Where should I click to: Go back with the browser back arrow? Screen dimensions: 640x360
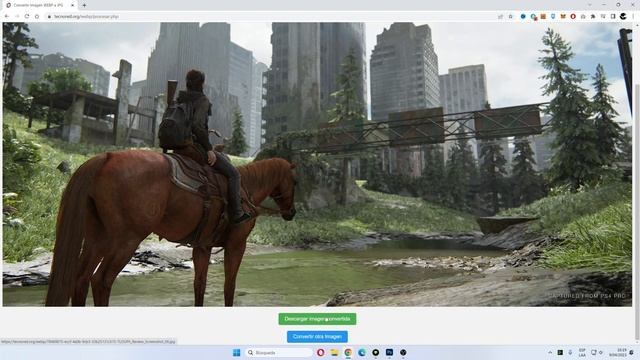point(7,16)
